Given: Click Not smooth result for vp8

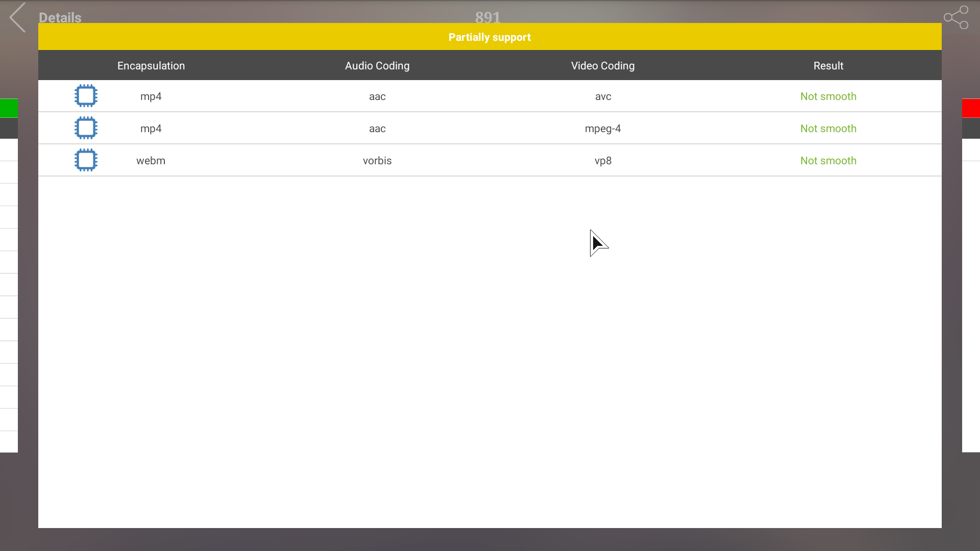Looking at the screenshot, I should coord(828,161).
